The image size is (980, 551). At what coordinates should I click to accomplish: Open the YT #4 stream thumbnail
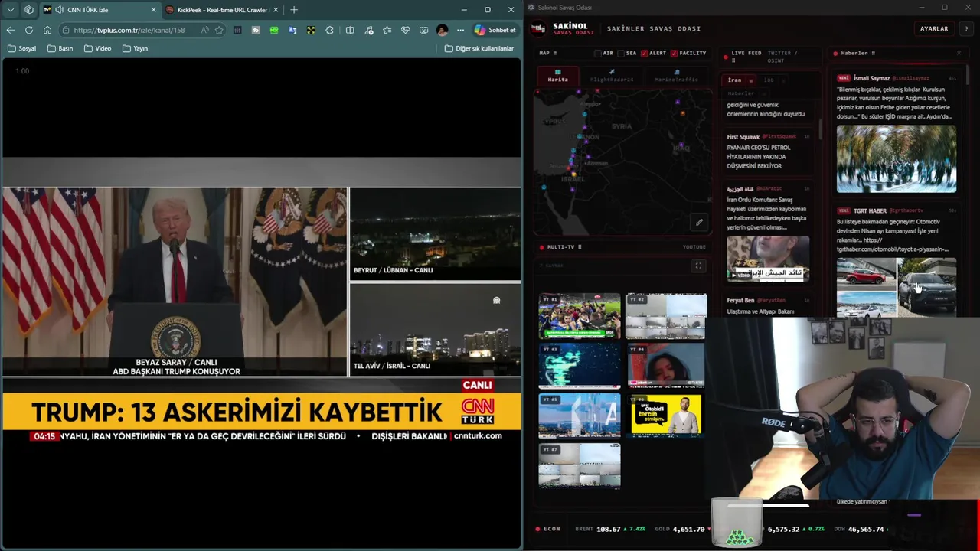click(x=666, y=366)
